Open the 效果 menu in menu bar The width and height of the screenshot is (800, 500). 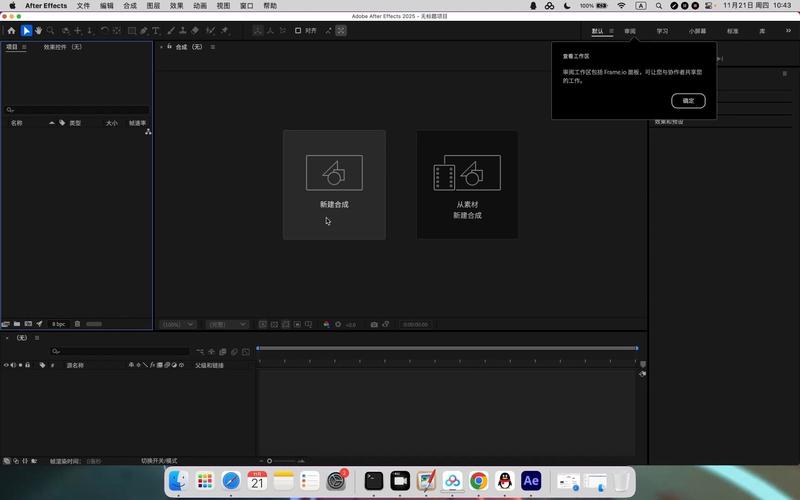(176, 6)
